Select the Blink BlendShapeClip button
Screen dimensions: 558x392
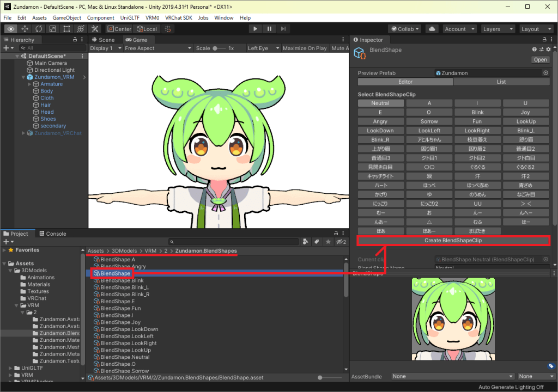click(477, 112)
